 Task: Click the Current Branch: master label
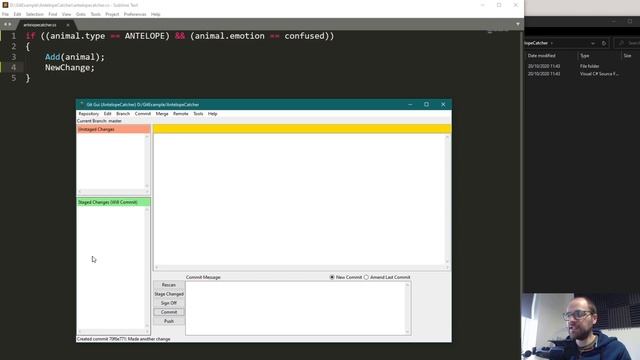tap(99, 121)
